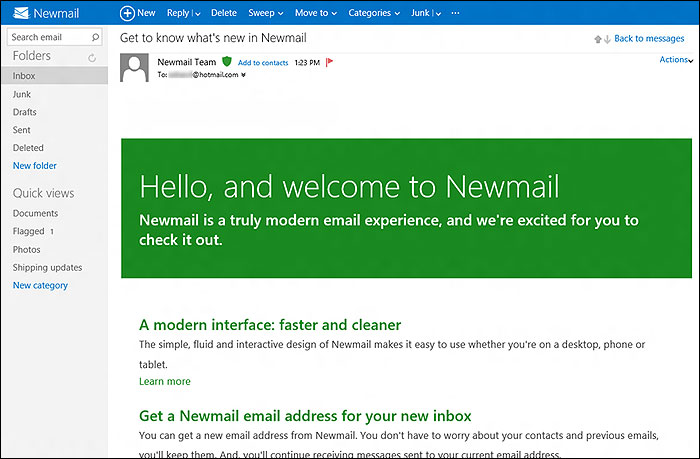Open the Actions dropdown

pyautogui.click(x=676, y=59)
